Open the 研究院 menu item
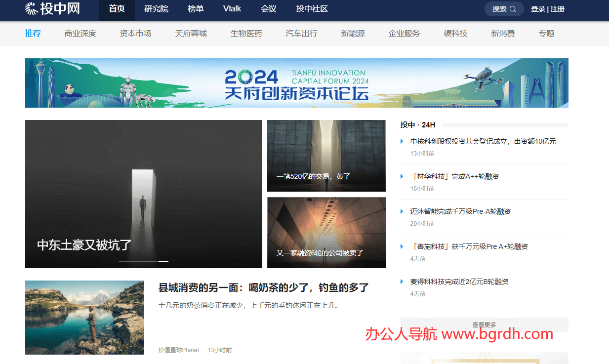The image size is (609, 364). pyautogui.click(x=156, y=9)
